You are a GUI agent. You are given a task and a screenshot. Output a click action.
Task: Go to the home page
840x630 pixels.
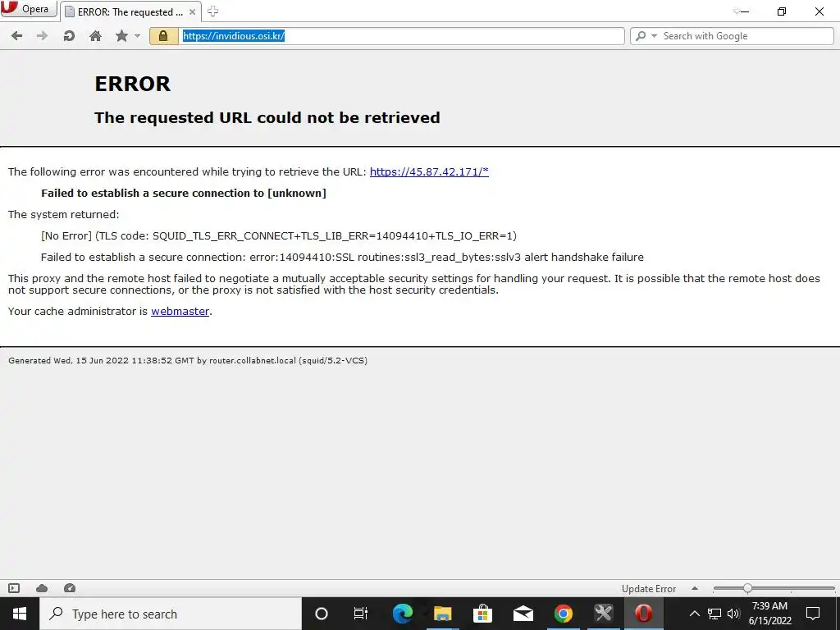pyautogui.click(x=95, y=36)
